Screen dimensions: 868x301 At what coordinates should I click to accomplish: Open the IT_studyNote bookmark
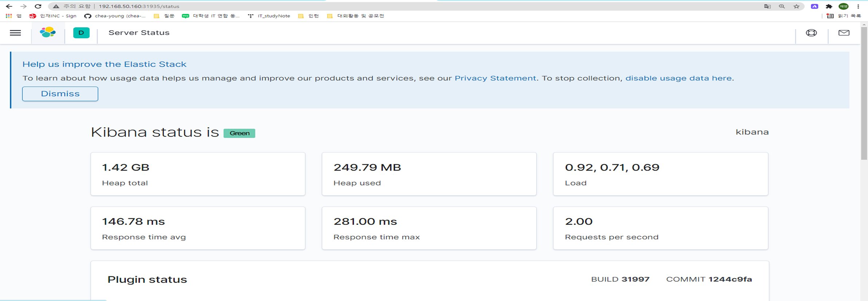269,16
